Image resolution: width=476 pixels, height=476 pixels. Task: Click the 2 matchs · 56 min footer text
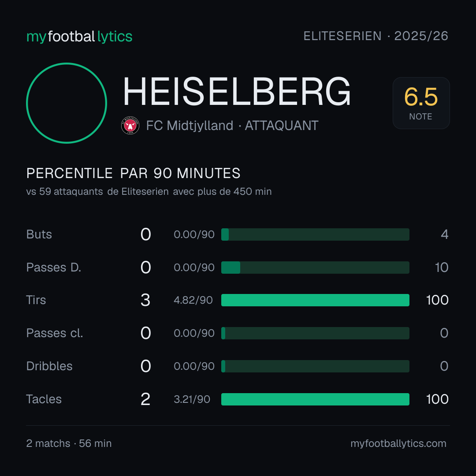coord(69,443)
